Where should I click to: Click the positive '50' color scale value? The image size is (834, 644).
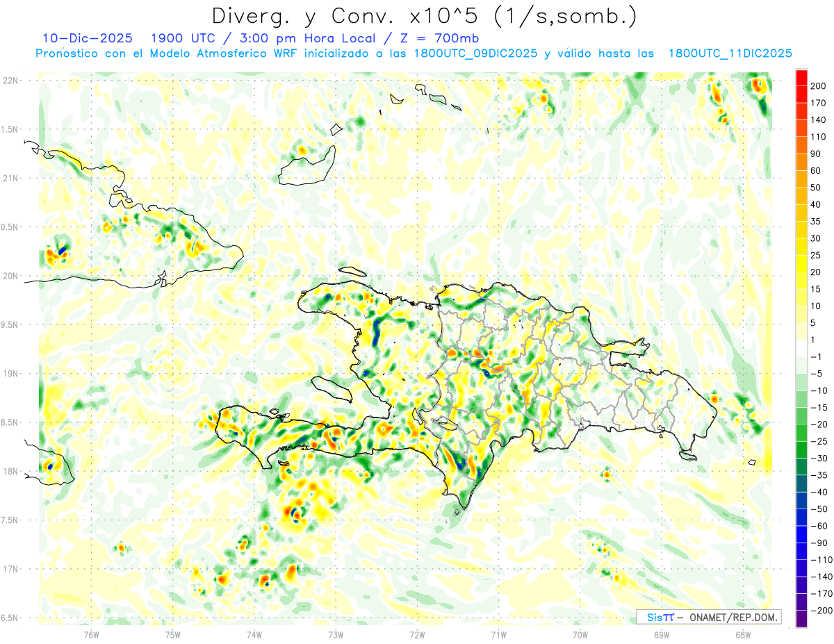[817, 188]
